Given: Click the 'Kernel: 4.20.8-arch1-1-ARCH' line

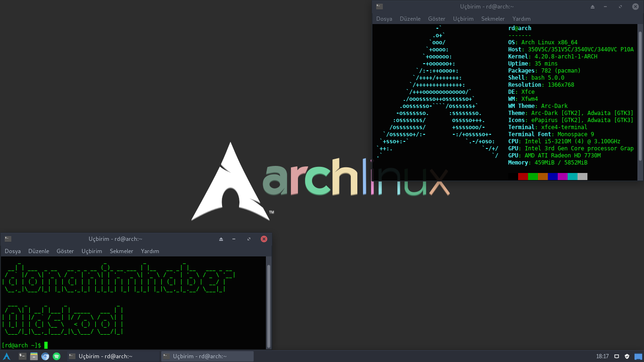Looking at the screenshot, I should [553, 57].
